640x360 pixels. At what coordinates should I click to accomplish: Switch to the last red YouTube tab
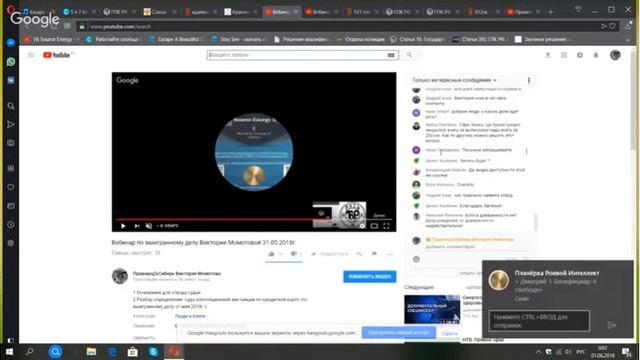[x=524, y=12]
